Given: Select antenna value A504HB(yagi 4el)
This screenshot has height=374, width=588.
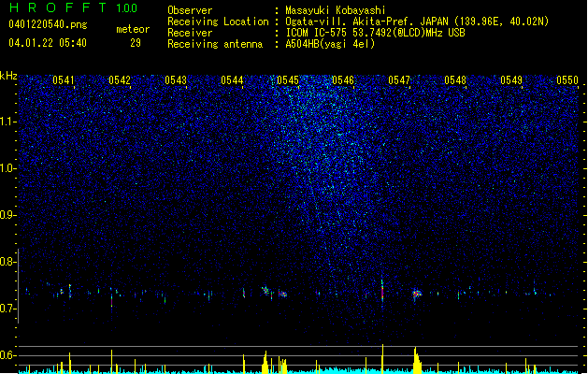Looking at the screenshot, I should click(330, 44).
